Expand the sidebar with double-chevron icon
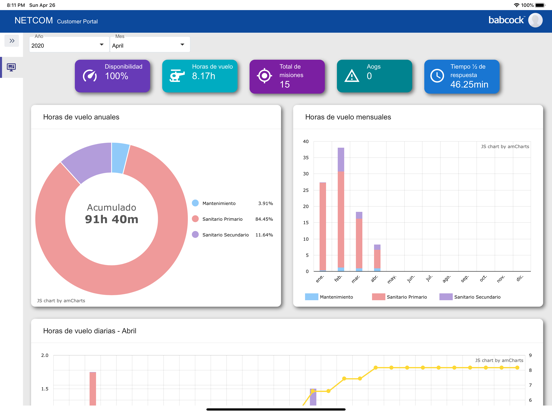 coord(12,41)
